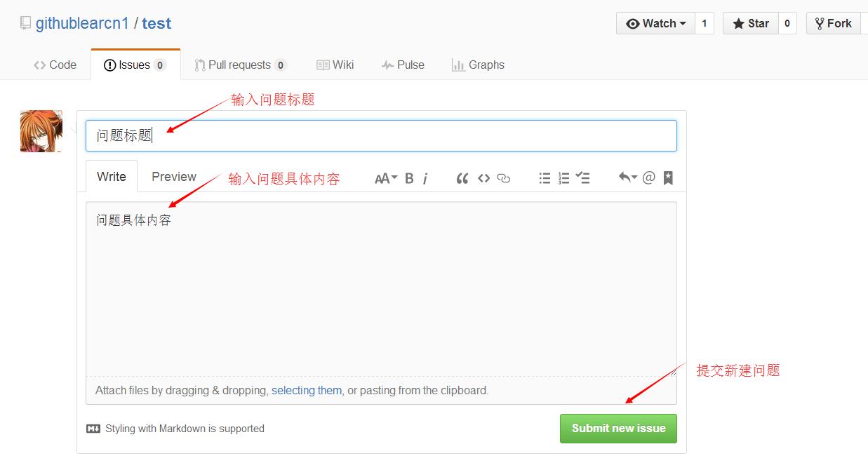Open the text size AA dropdown

[x=385, y=178]
